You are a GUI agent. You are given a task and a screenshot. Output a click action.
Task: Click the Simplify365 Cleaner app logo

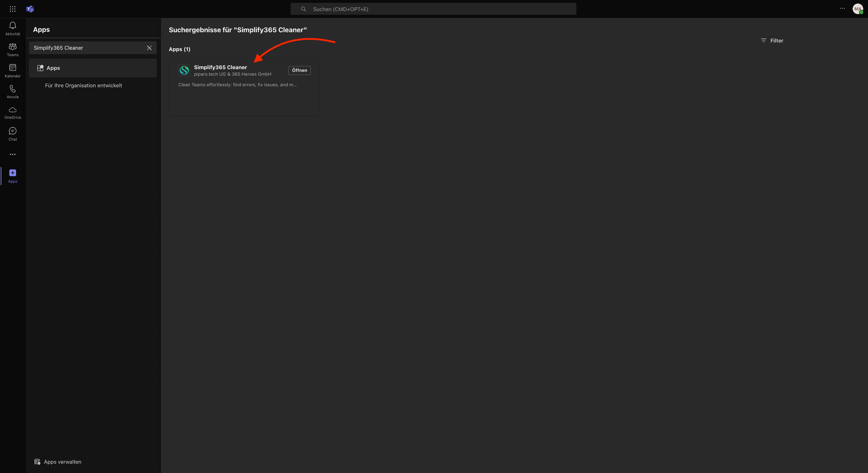(x=184, y=70)
